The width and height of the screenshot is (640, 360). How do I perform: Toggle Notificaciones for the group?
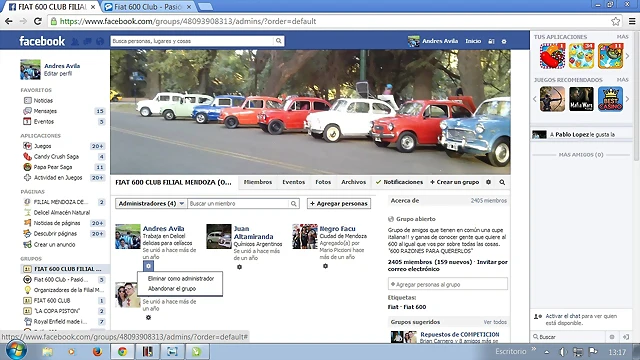click(399, 182)
